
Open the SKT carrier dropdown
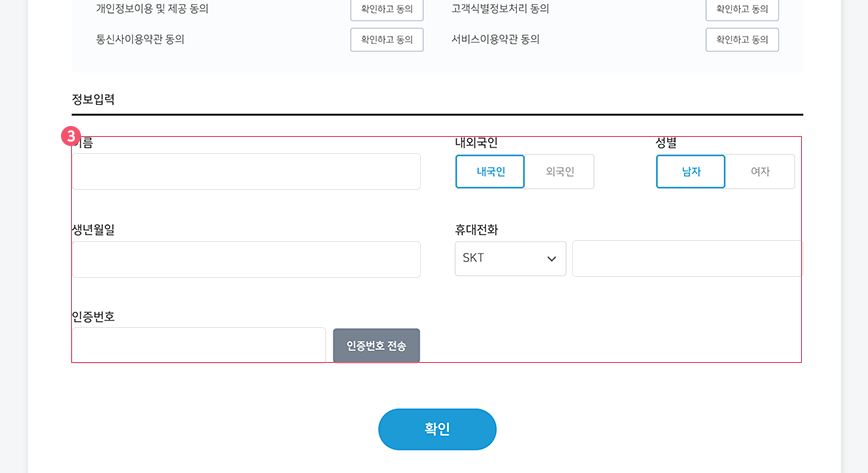[x=510, y=259]
